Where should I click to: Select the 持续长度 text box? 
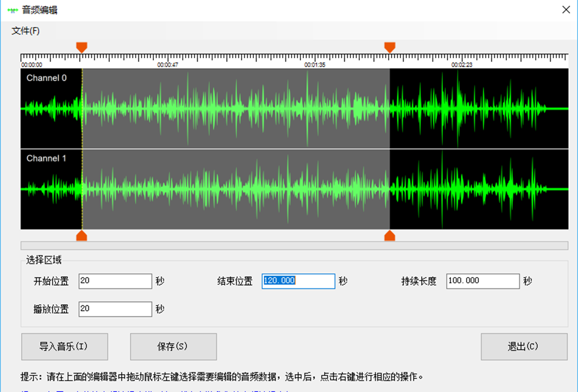click(x=483, y=281)
